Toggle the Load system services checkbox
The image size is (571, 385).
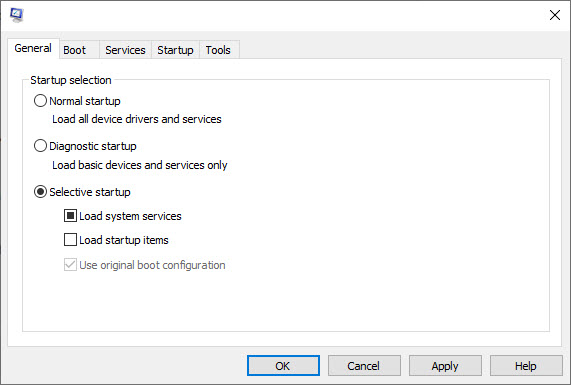pos(70,216)
